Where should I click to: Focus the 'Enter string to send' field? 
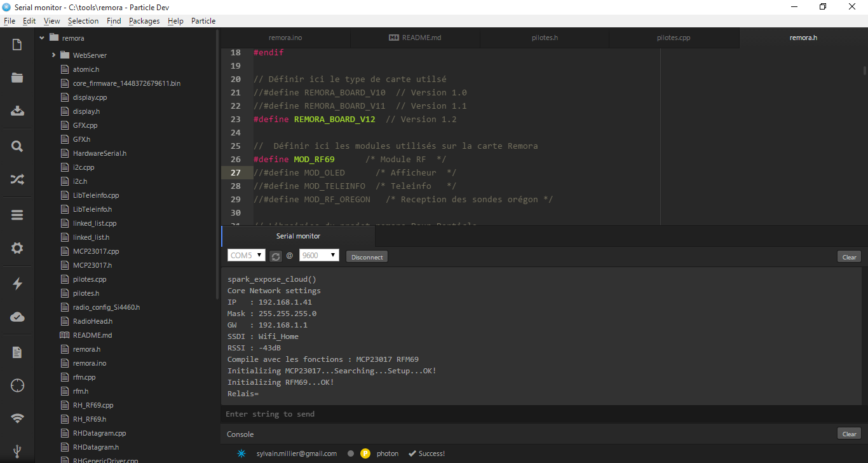pos(544,414)
